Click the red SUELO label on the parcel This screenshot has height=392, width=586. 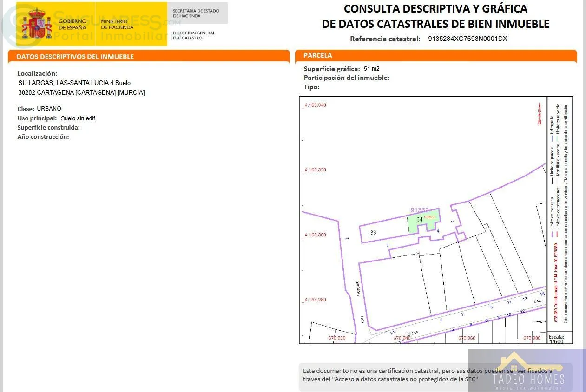[430, 217]
